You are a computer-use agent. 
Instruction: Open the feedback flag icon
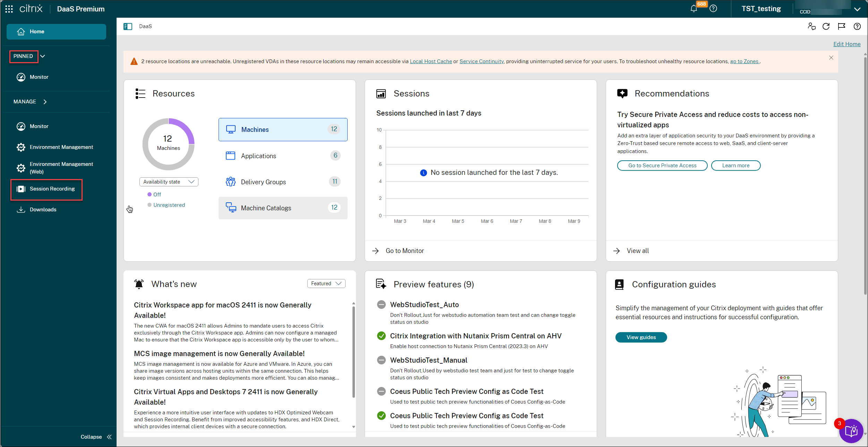842,26
